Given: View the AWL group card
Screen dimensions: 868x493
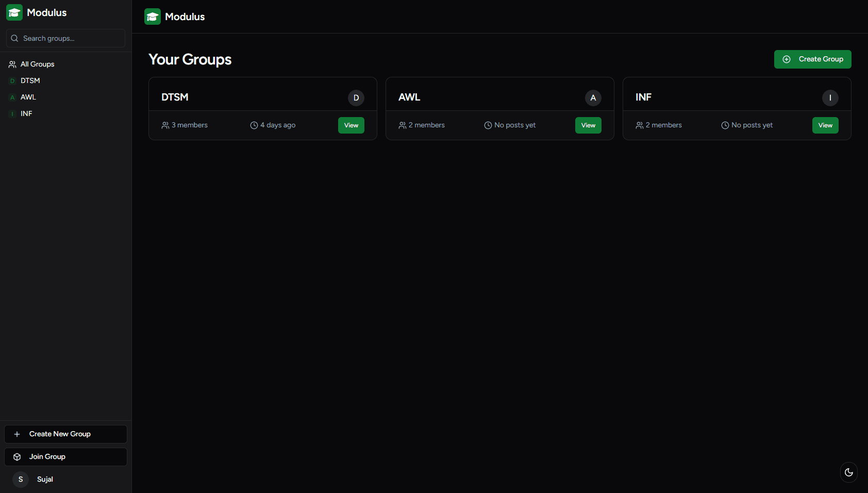Looking at the screenshot, I should 588,125.
